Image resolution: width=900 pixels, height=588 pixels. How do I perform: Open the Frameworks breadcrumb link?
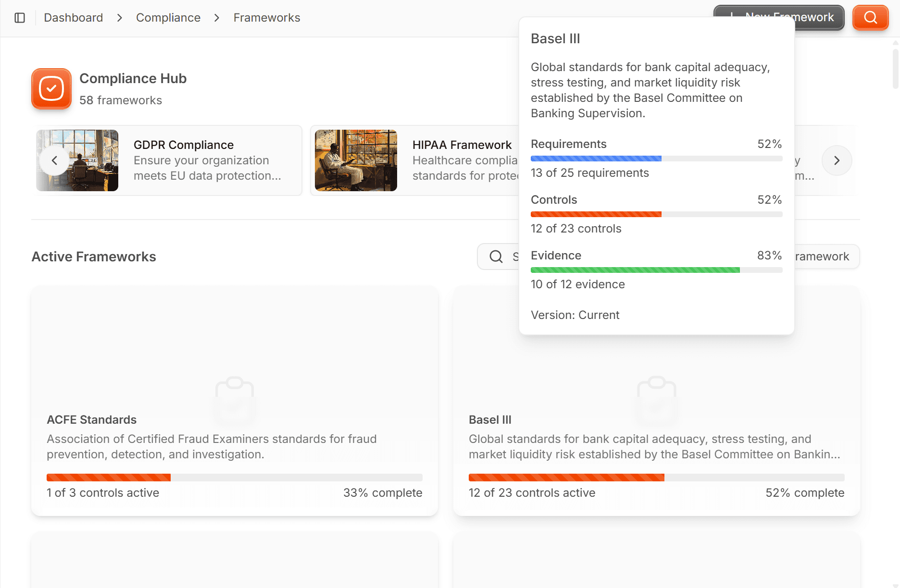[x=266, y=17]
